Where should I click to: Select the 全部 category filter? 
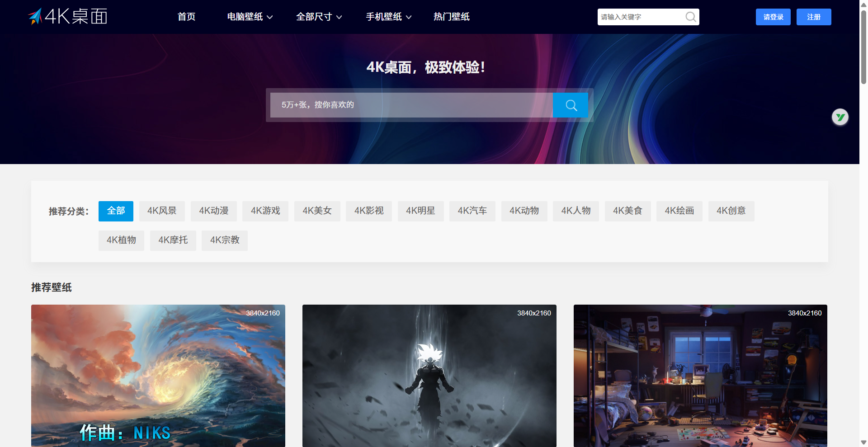click(x=116, y=211)
